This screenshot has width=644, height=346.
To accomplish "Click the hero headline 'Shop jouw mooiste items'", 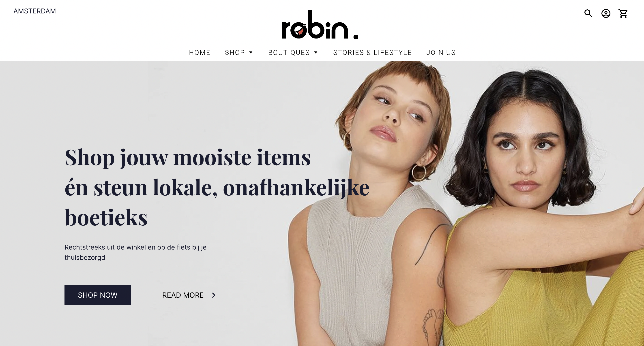I will pyautogui.click(x=187, y=158).
